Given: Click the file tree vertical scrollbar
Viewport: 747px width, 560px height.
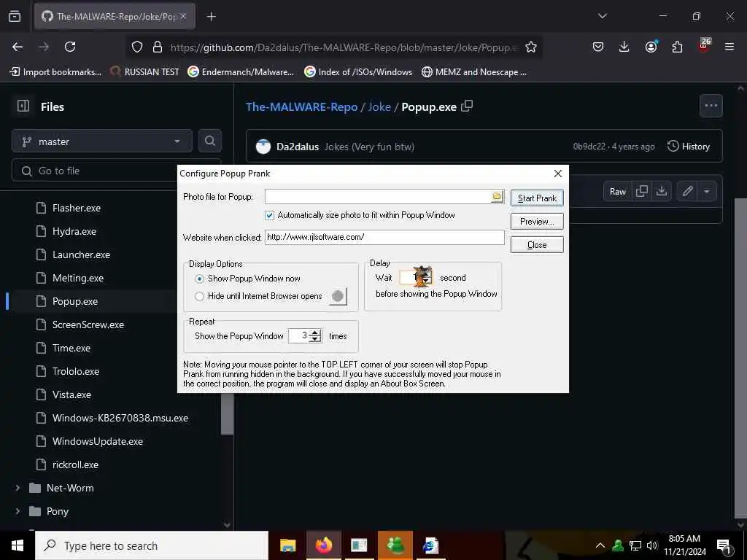Looking at the screenshot, I should (x=228, y=414).
